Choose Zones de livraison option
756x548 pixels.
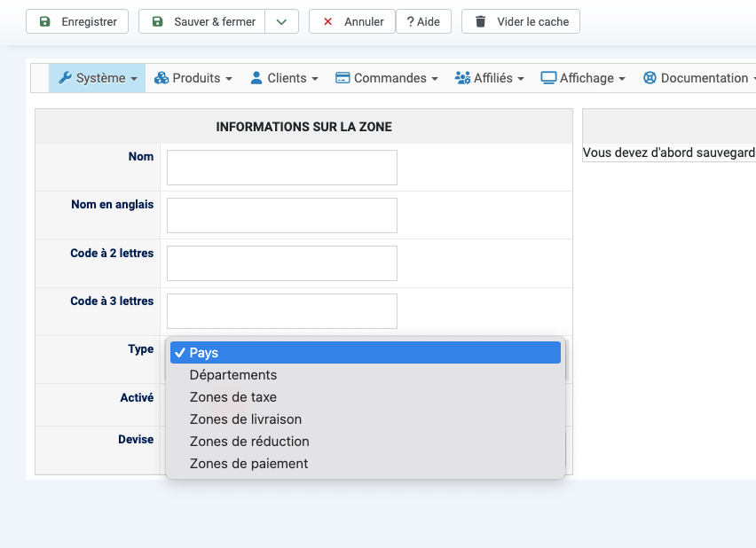tap(366, 419)
